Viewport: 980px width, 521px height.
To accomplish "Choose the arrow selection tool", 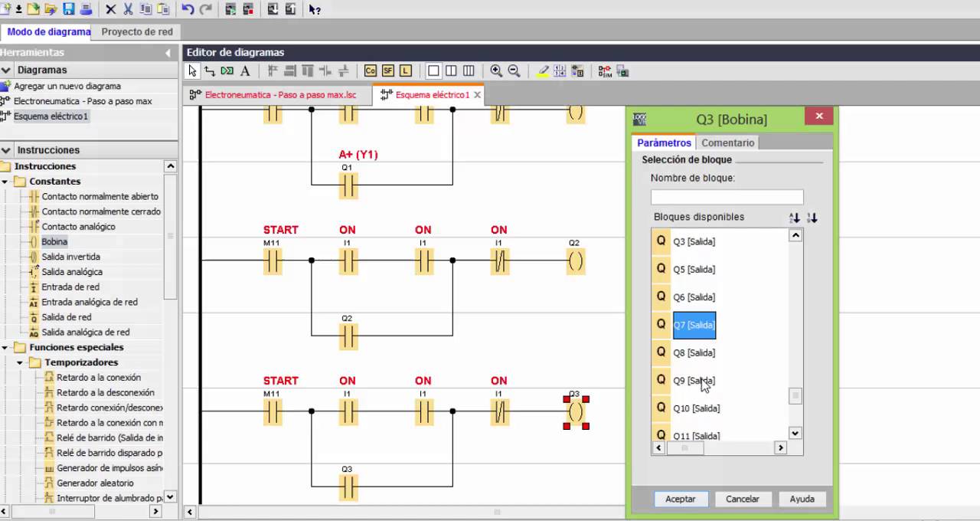I will (x=192, y=70).
